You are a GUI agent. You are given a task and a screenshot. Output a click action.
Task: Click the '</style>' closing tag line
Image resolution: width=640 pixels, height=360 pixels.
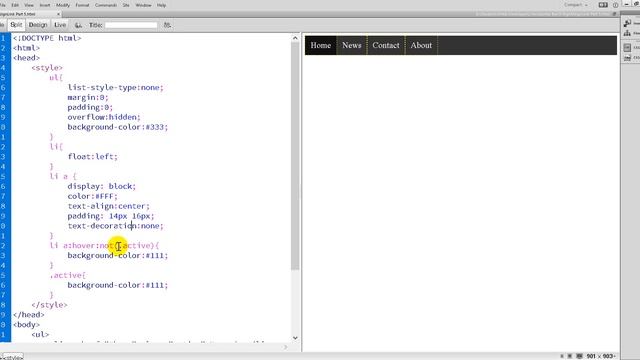point(49,305)
